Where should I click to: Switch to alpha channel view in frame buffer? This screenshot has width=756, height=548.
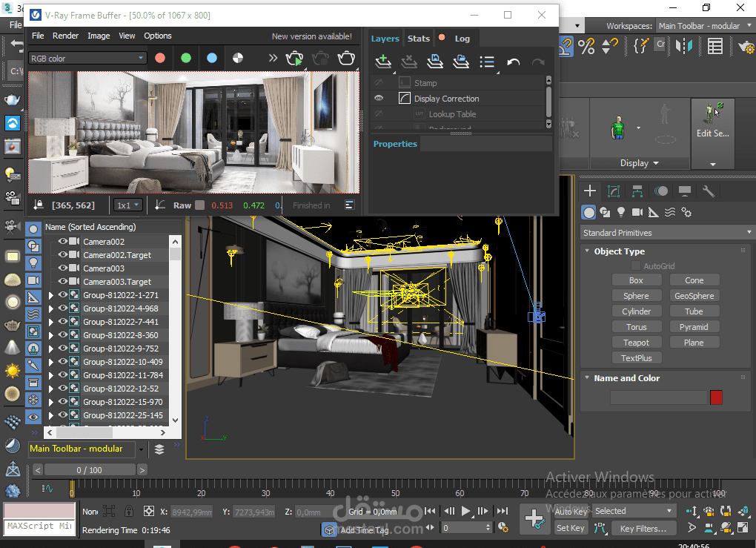point(238,59)
